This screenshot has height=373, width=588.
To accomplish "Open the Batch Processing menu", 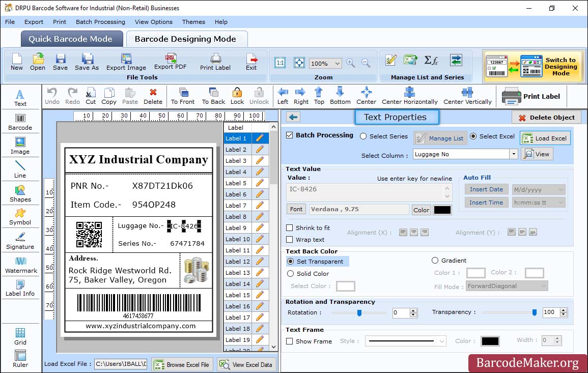I will click(x=100, y=22).
